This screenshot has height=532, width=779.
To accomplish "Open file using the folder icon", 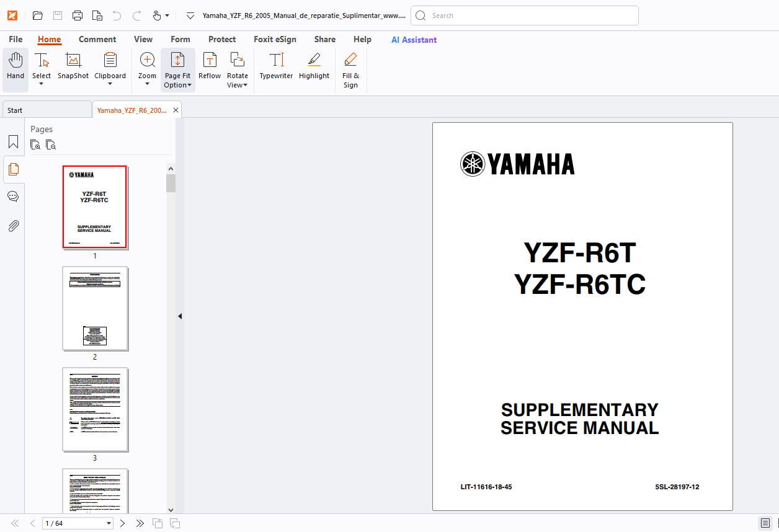I will pyautogui.click(x=38, y=16).
